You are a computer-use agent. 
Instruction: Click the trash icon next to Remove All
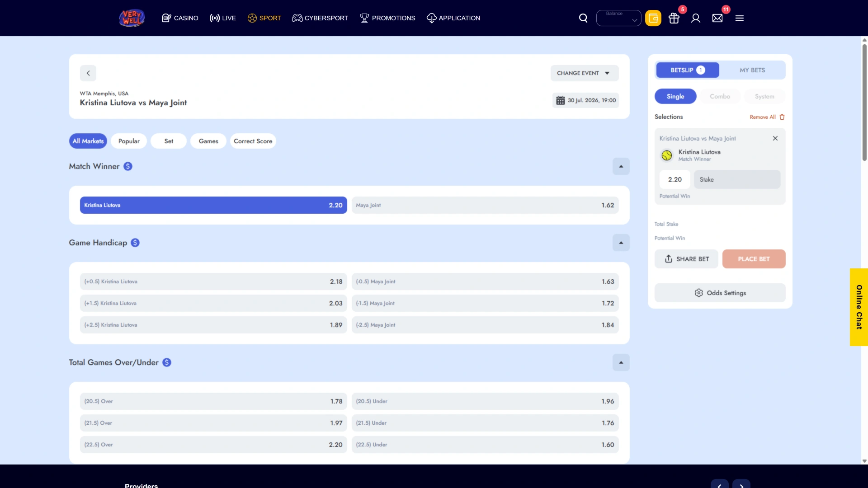click(782, 117)
